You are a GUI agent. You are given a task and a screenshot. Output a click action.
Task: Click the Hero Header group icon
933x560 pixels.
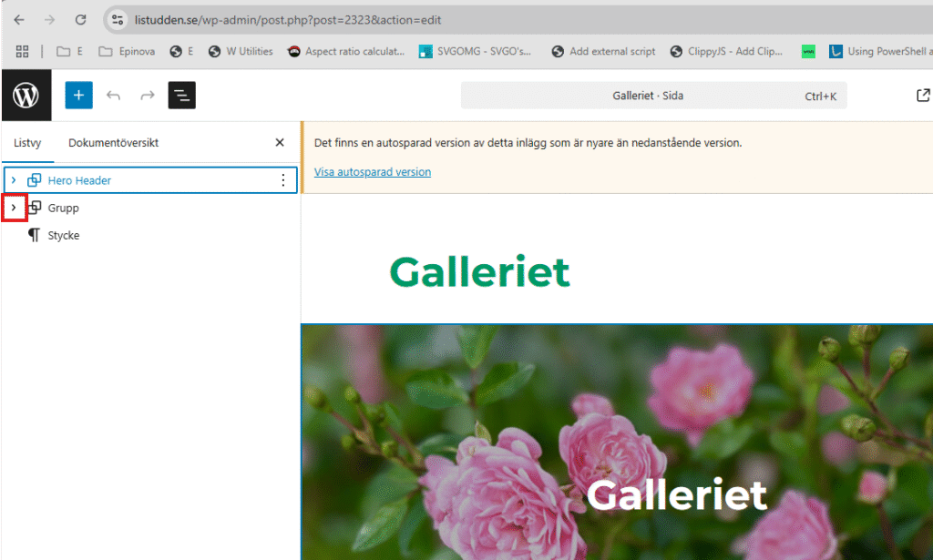pos(35,180)
